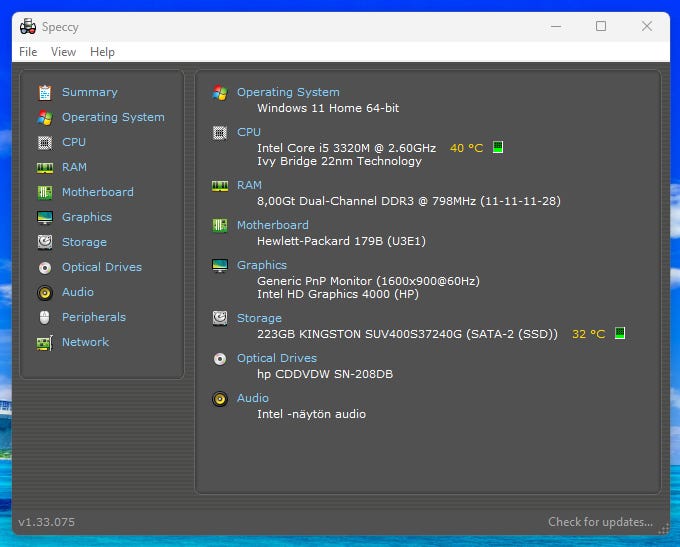Click the RAM heading link in summary
This screenshot has width=680, height=547.
[249, 186]
